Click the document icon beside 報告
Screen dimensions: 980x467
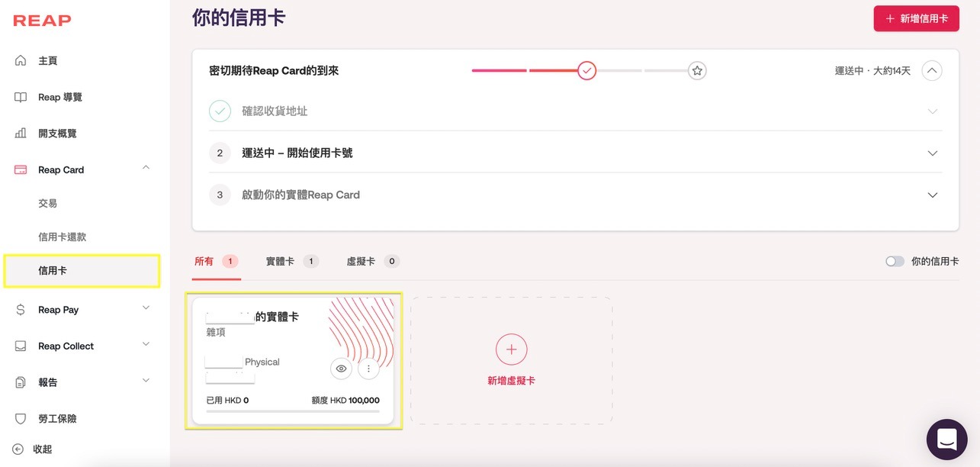[x=21, y=382]
